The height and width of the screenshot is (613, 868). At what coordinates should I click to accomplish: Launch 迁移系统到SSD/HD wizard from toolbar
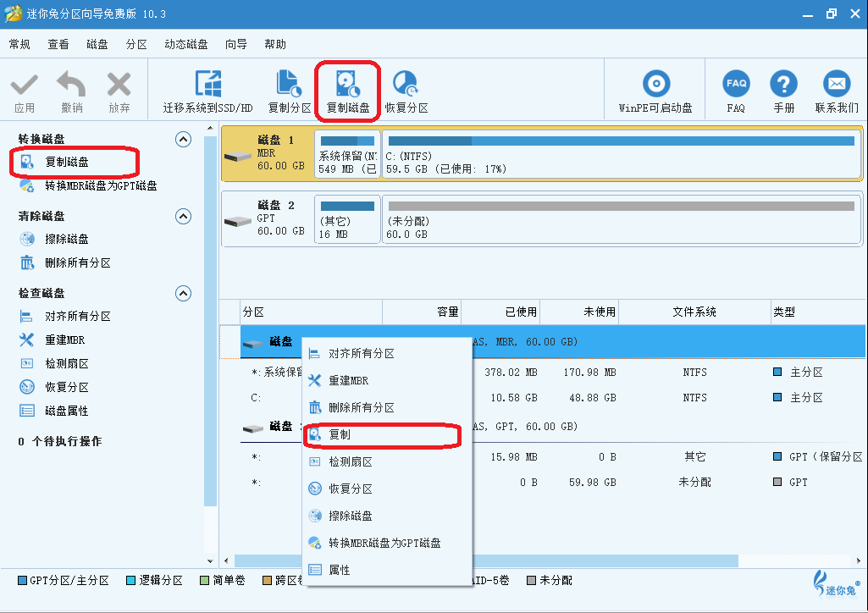[207, 91]
